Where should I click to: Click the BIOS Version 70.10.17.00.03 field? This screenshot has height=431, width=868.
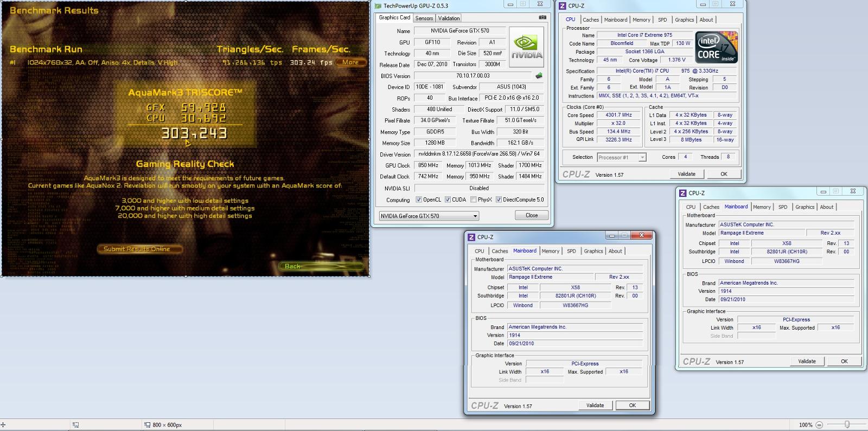point(473,76)
